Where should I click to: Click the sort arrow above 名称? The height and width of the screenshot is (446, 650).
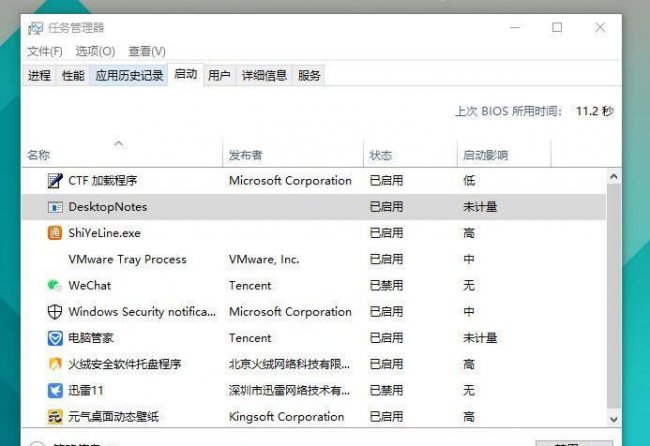119,143
